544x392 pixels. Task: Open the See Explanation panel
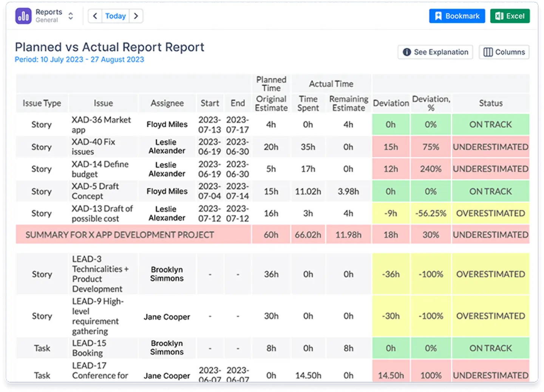click(x=435, y=52)
